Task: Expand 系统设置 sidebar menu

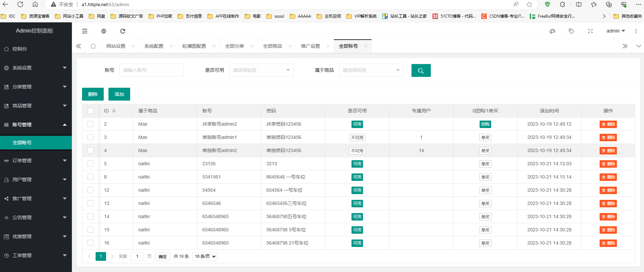Action: tap(36, 68)
